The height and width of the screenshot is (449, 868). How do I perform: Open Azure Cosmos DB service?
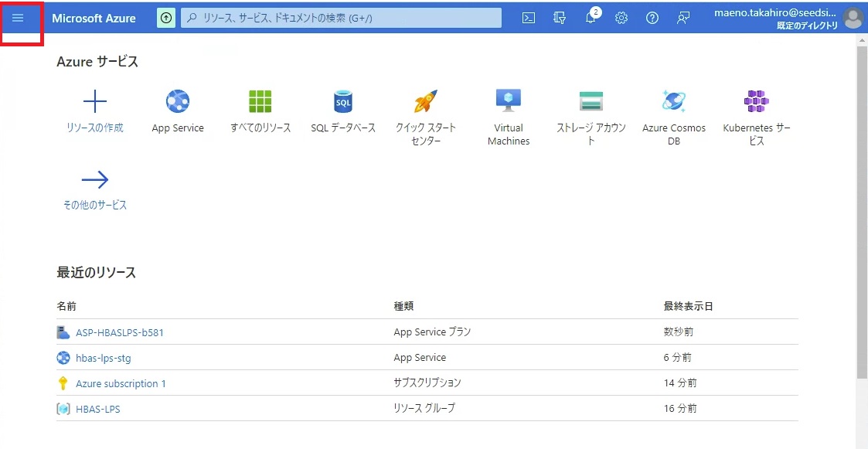(x=674, y=101)
